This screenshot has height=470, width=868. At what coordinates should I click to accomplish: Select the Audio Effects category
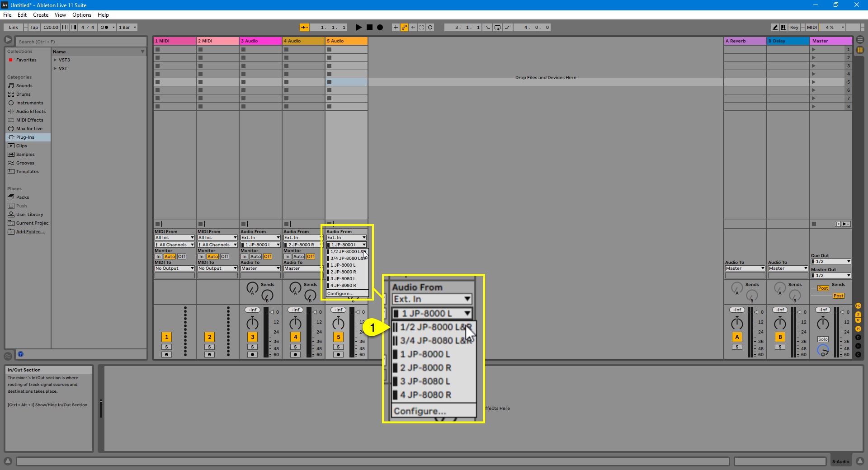[31, 112]
